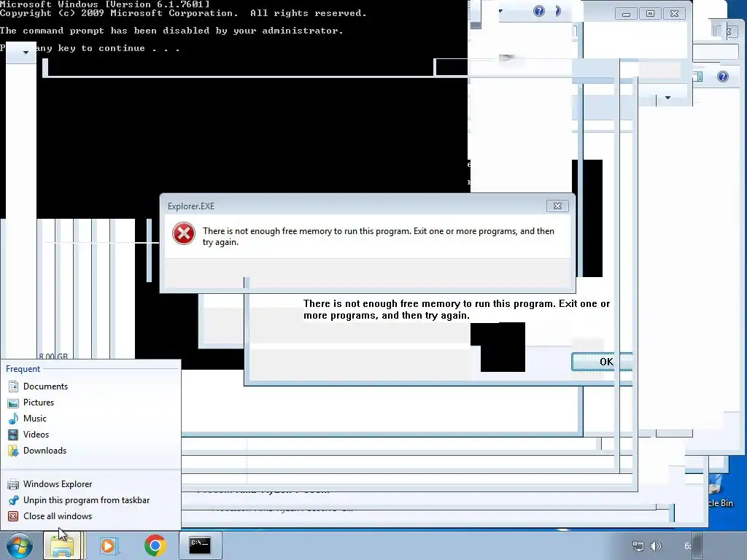
Task: Open Music from the jump list
Action: pos(35,418)
